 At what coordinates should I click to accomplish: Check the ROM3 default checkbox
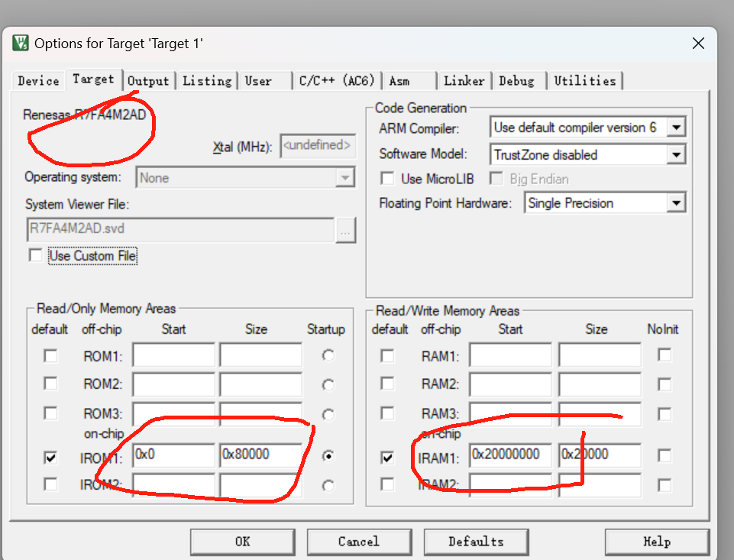coord(50,413)
